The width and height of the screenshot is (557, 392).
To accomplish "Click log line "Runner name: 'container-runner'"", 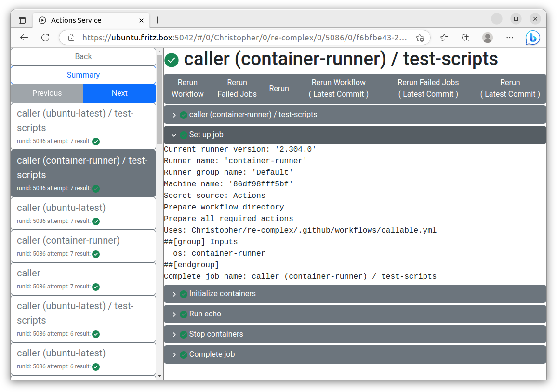I will [x=235, y=161].
